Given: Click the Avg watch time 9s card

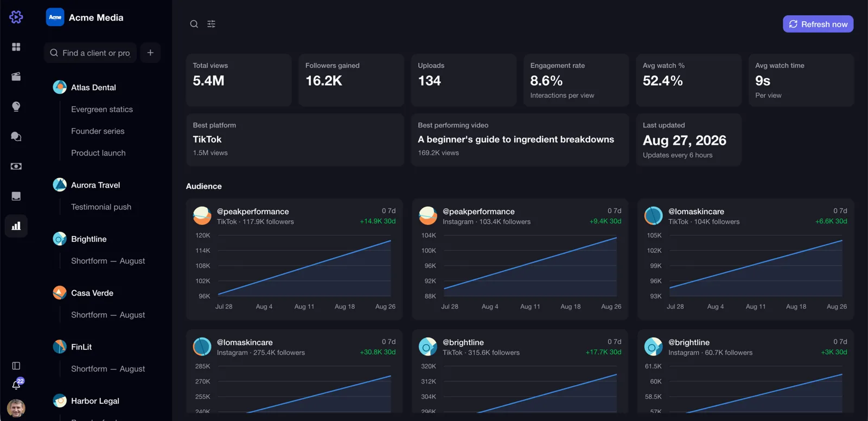Looking at the screenshot, I should tap(801, 80).
